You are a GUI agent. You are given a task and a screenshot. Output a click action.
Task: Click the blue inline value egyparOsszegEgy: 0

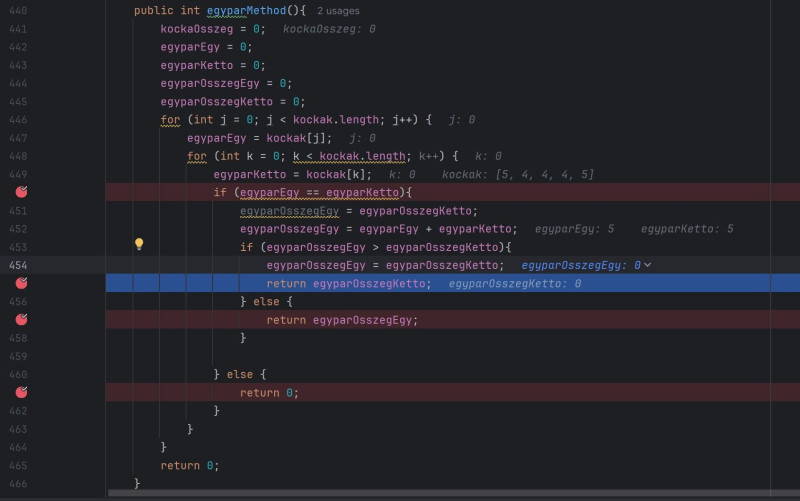pyautogui.click(x=581, y=265)
